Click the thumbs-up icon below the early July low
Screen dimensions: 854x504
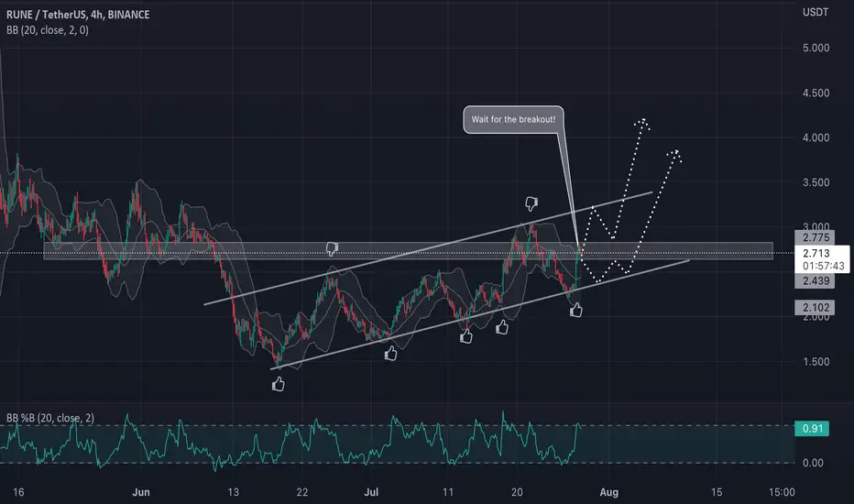(x=390, y=354)
